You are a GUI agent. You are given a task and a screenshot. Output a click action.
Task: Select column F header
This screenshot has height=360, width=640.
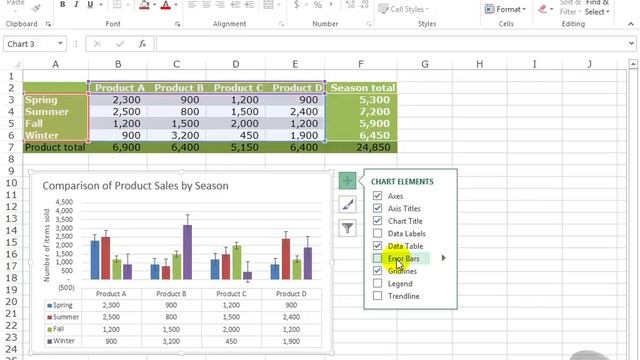(361, 64)
